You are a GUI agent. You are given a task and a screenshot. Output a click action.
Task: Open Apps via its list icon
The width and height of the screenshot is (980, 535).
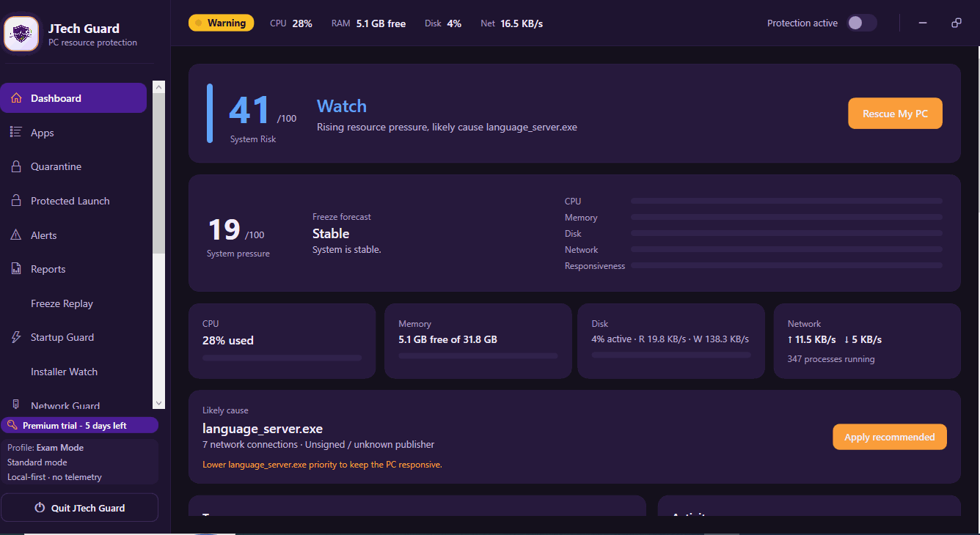coord(16,132)
